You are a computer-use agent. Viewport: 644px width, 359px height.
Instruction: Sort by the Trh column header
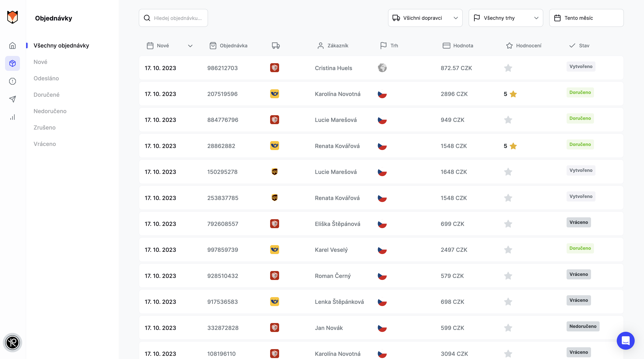389,45
